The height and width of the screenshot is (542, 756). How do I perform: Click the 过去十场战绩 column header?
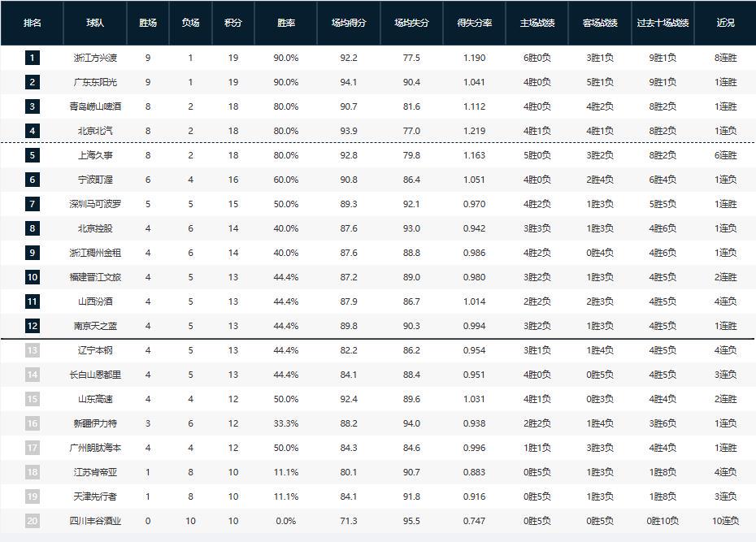pyautogui.click(x=663, y=23)
